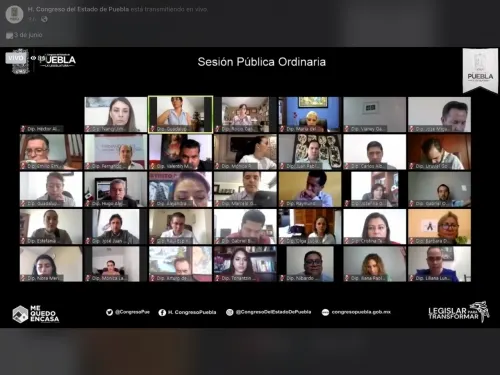Select the Dip. Alejandra video tile

(x=180, y=189)
